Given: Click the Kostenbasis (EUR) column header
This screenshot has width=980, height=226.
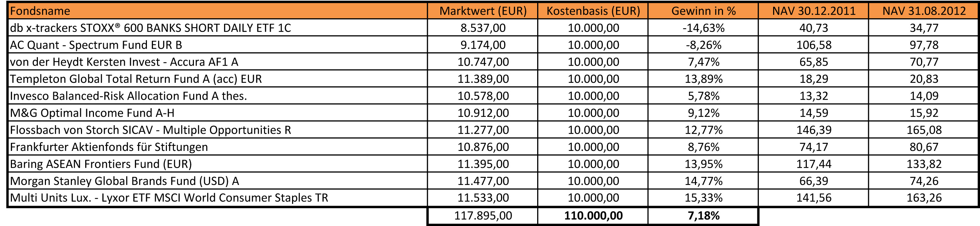Looking at the screenshot, I should tap(593, 11).
